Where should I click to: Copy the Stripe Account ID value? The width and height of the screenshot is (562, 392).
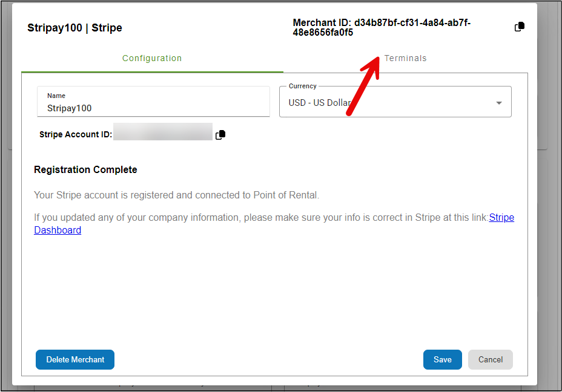pyautogui.click(x=220, y=135)
